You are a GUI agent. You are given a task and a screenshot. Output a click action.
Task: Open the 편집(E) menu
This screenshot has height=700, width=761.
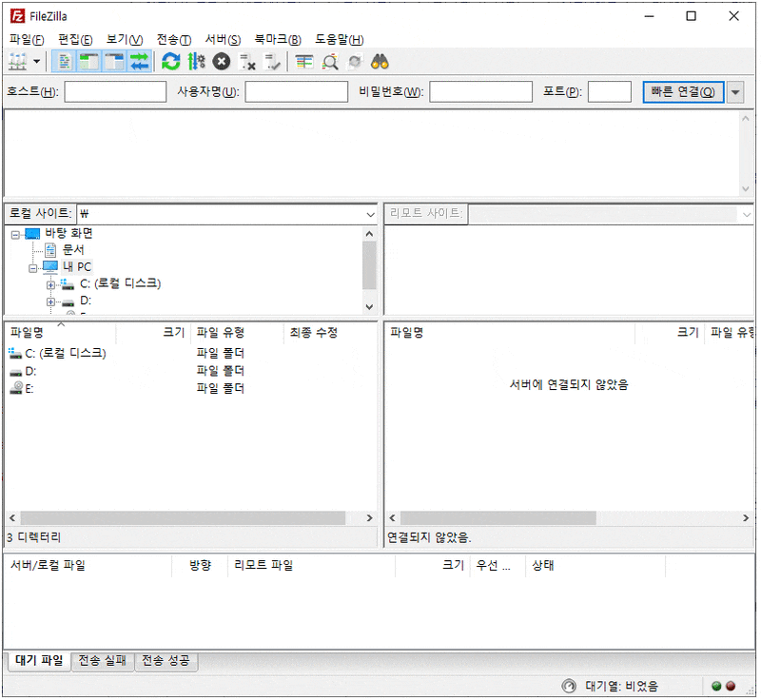coord(75,39)
